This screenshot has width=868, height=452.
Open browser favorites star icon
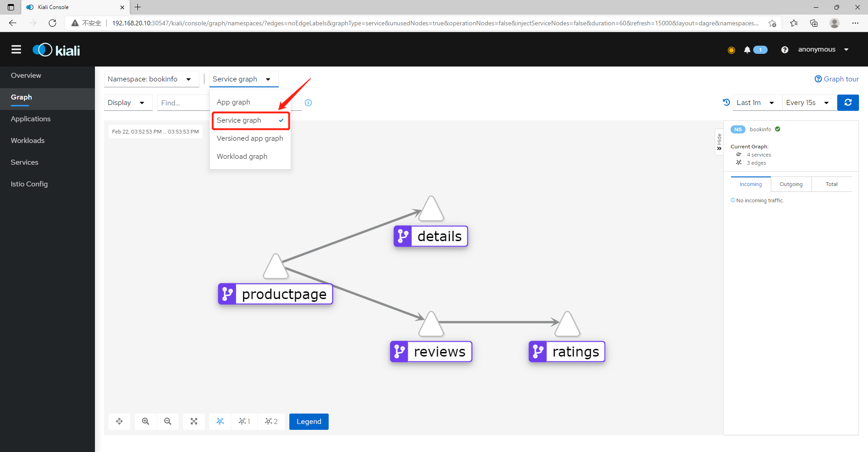[x=794, y=23]
